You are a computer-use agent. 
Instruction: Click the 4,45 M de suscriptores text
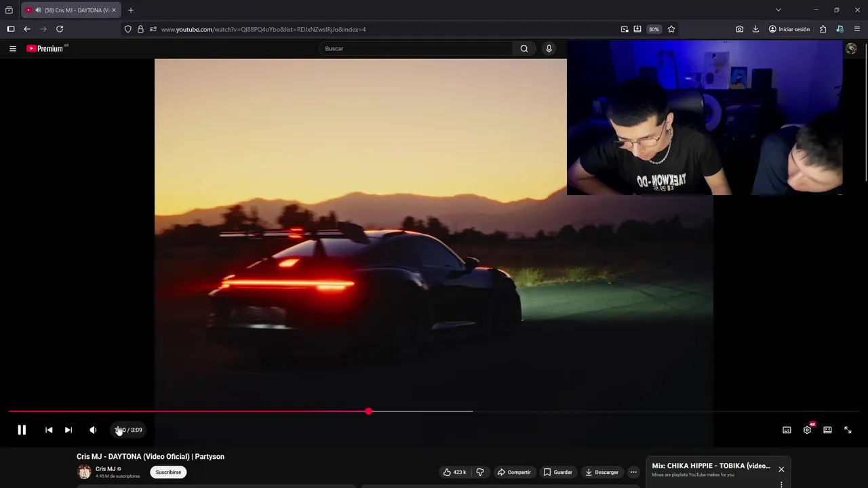coord(117,476)
